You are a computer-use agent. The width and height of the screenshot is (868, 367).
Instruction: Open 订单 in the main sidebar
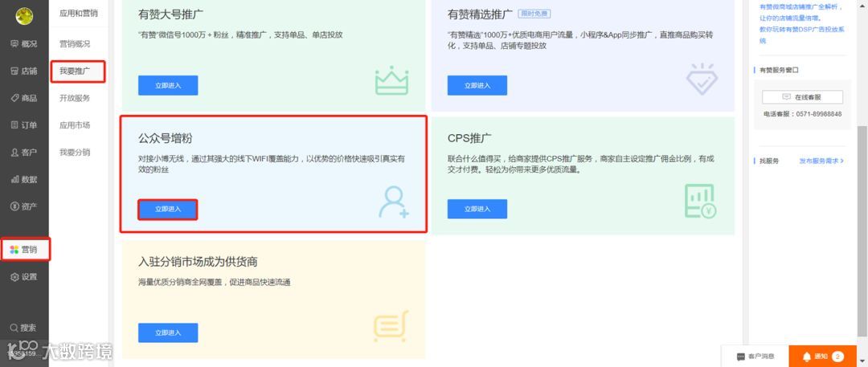[x=24, y=125]
